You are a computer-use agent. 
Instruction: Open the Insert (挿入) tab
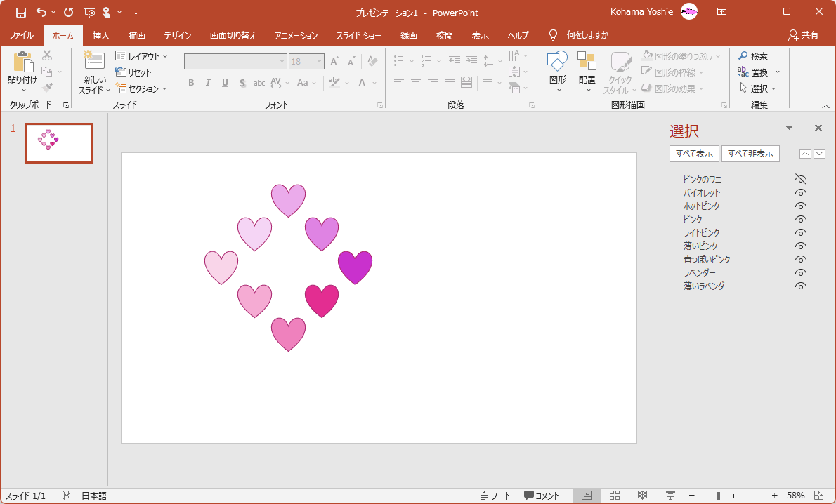coord(101,35)
